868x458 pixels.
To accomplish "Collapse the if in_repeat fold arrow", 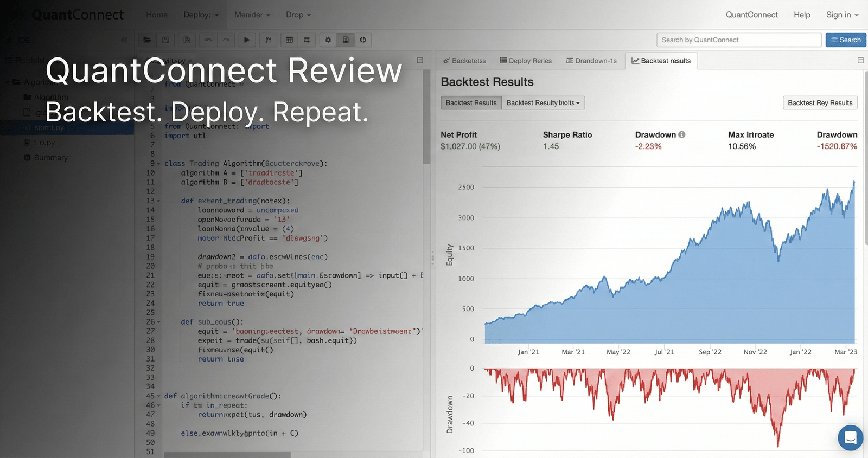I will pos(158,405).
